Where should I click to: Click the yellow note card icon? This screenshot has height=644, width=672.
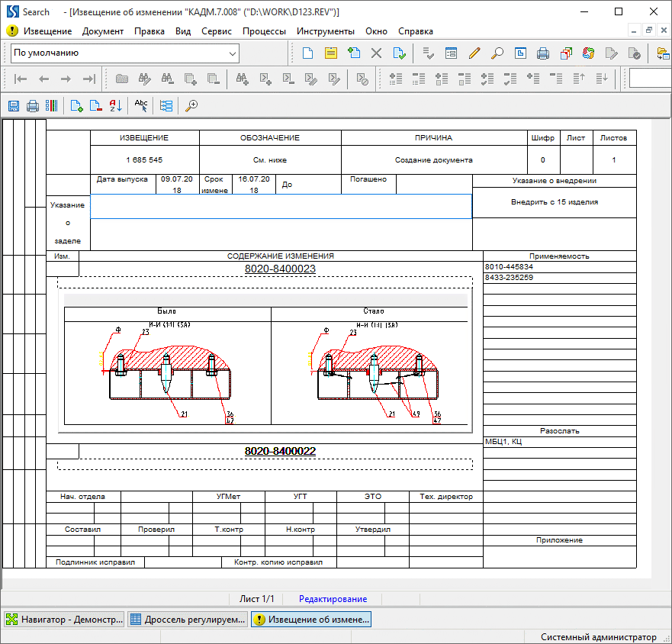(330, 53)
